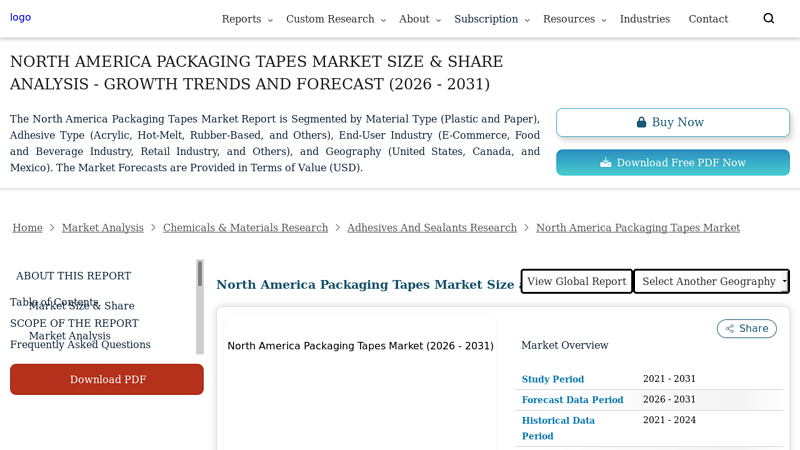Open the Subscription menu
This screenshot has width=800, height=450.
(x=486, y=19)
